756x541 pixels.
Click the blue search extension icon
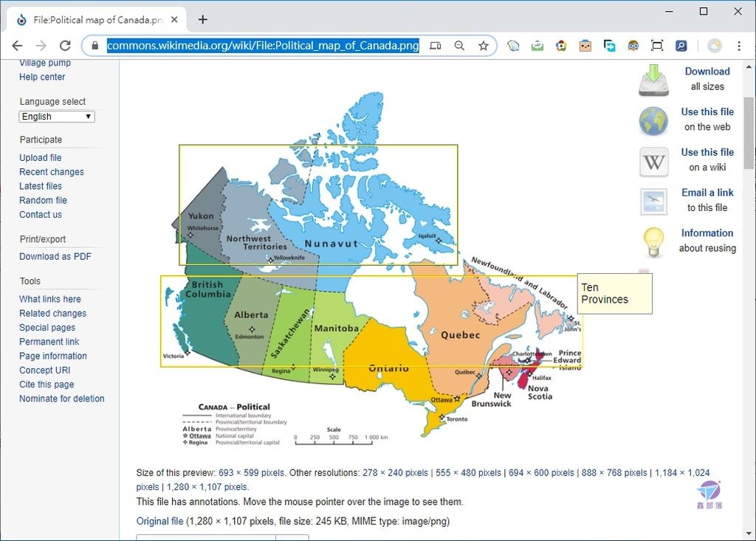681,46
